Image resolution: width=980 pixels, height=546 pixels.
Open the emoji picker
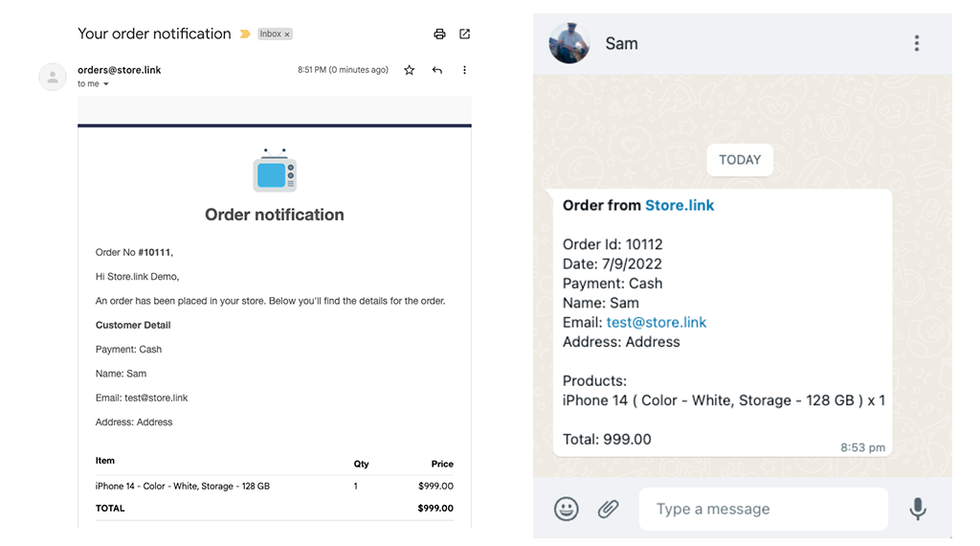tap(567, 509)
